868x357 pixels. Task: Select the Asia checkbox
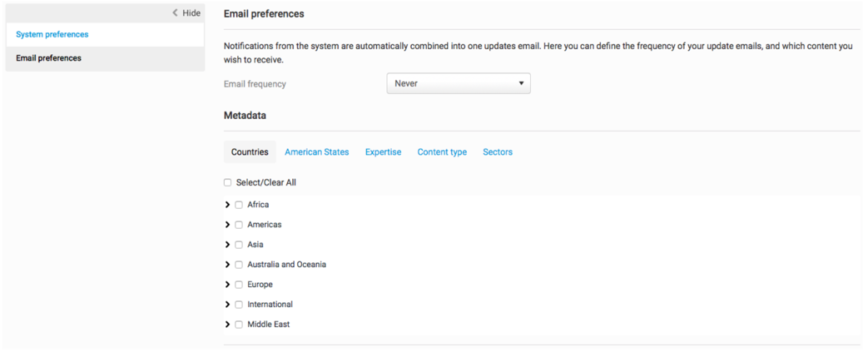pyautogui.click(x=239, y=245)
